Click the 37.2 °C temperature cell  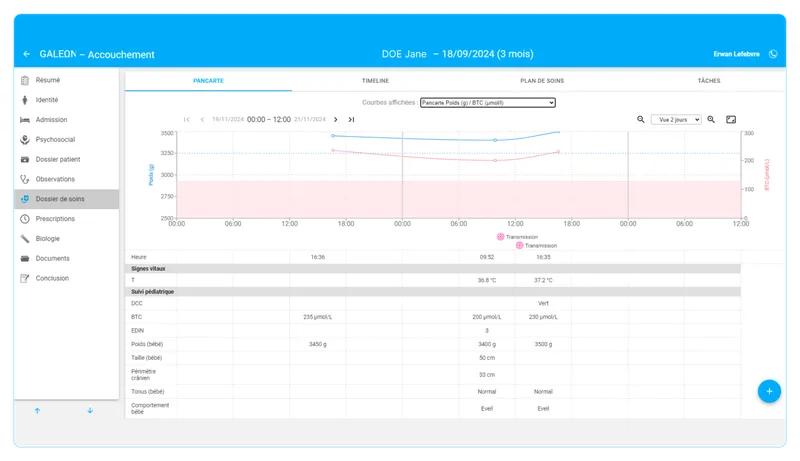[x=543, y=280]
